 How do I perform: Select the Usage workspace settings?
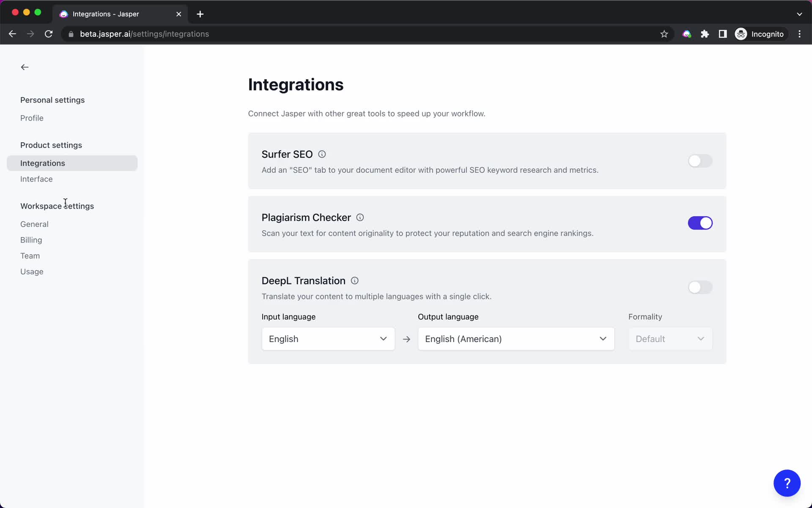pos(32,271)
